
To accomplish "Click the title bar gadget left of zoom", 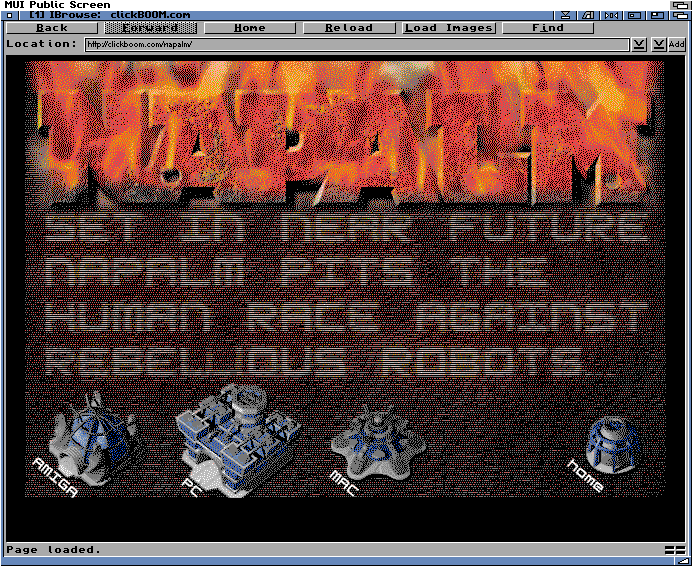I will pyautogui.click(x=634, y=15).
